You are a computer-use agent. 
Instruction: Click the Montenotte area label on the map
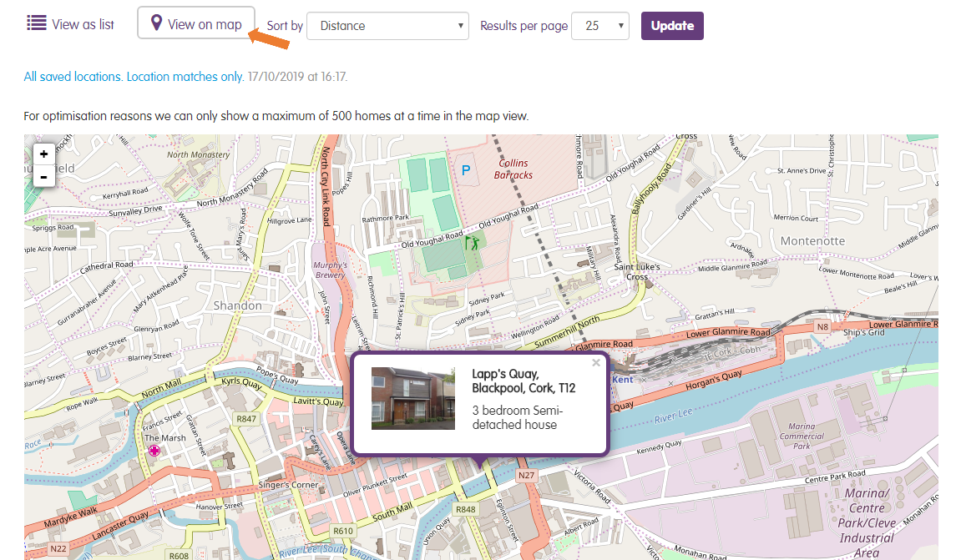click(x=812, y=241)
